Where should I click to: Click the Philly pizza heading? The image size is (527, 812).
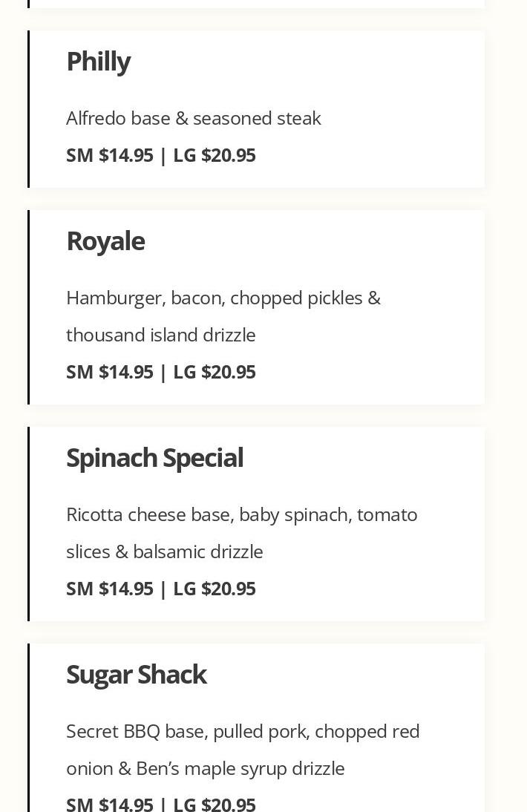pyautogui.click(x=99, y=62)
